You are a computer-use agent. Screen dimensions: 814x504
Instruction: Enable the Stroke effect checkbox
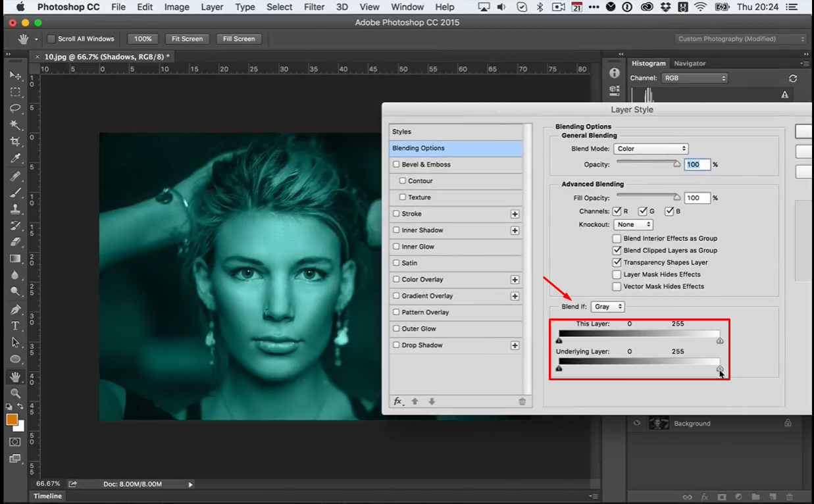pos(396,214)
